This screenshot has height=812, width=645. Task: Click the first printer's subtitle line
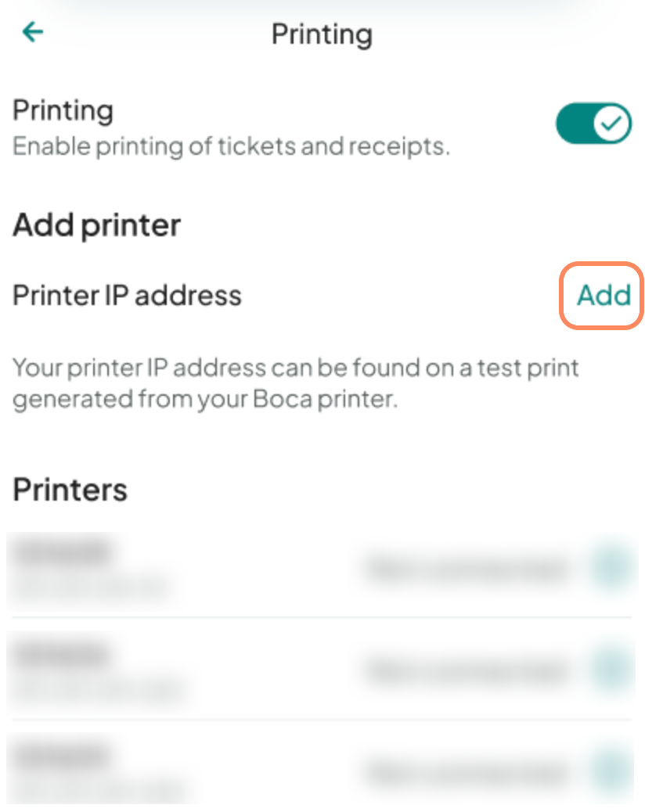pos(90,587)
